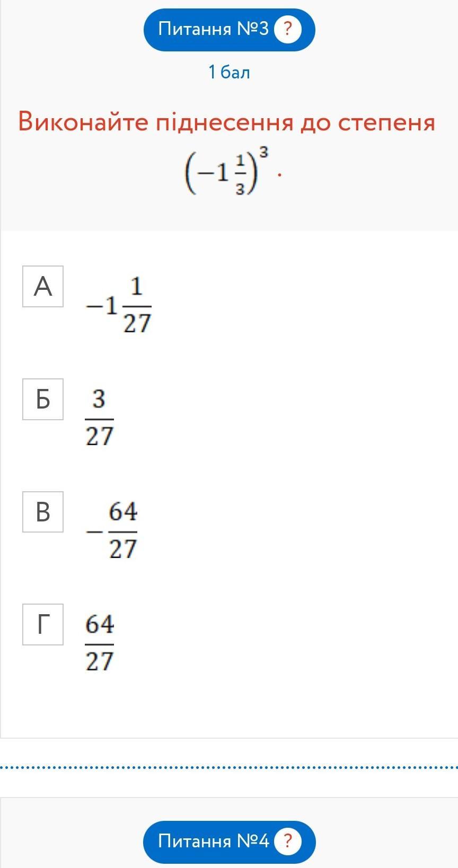The image size is (458, 868).
Task: Click the denominator 27 of option Г
Action: click(x=100, y=661)
